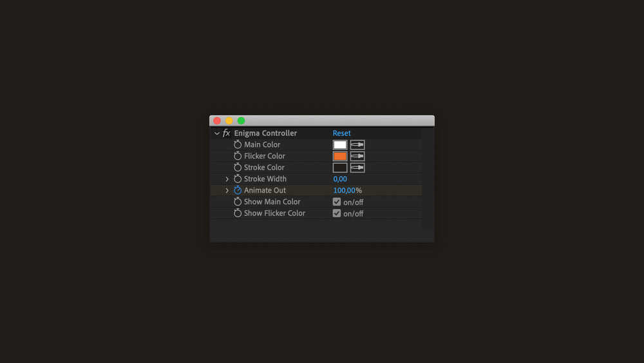
Task: Toggle the Stroke Width stopwatch
Action: (x=238, y=179)
